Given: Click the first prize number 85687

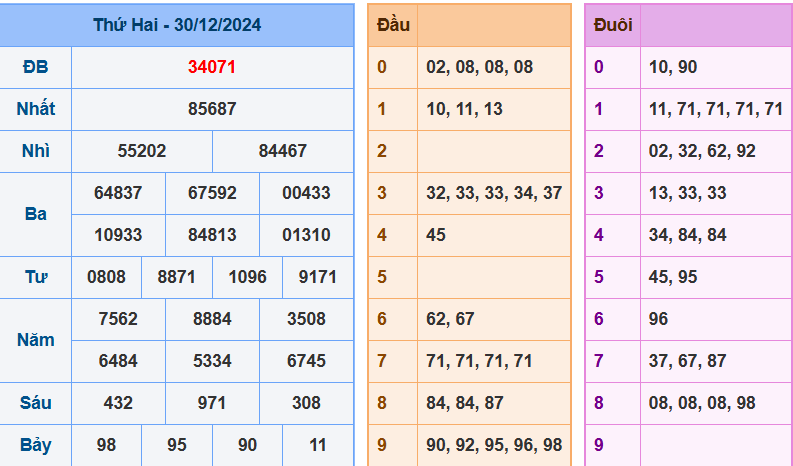Looking at the screenshot, I should pyautogui.click(x=212, y=109).
